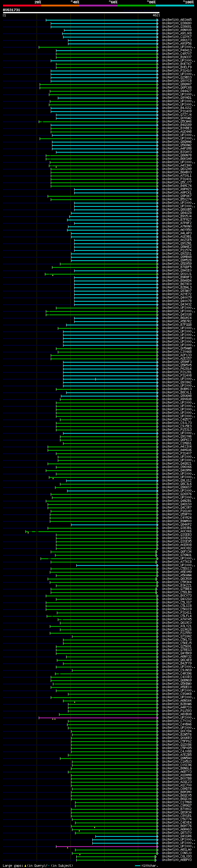Image resolution: width=197 pixels, height=868 pixels.
Task: Select the label UniRef100_P15313
Action: pyautogui.click(x=176, y=430)
